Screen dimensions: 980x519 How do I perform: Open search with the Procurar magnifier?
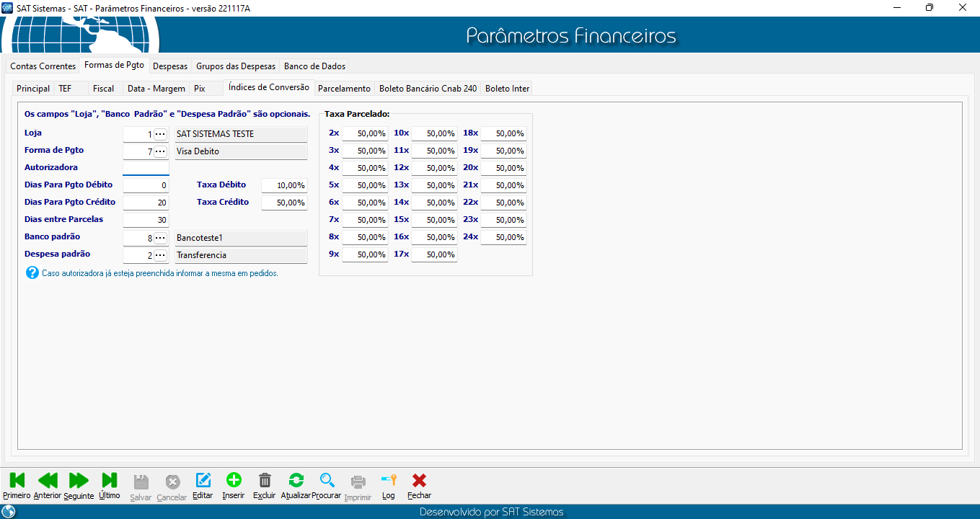(x=327, y=481)
